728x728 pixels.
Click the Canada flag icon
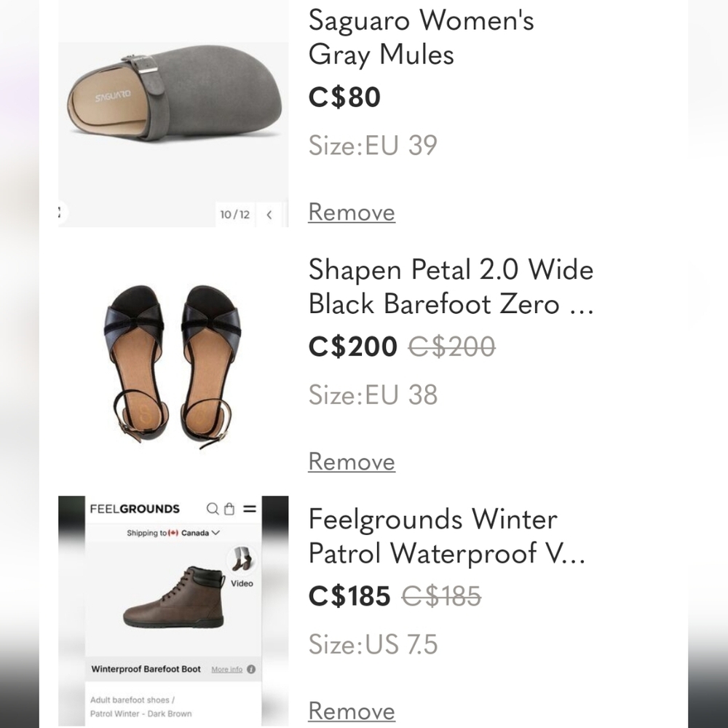point(173,533)
